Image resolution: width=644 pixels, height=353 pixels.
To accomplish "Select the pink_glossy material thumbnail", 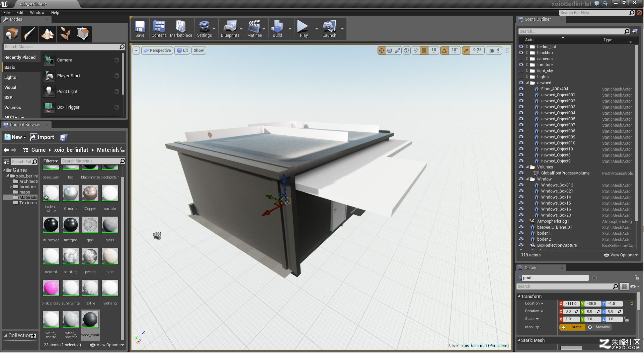I will [51, 288].
